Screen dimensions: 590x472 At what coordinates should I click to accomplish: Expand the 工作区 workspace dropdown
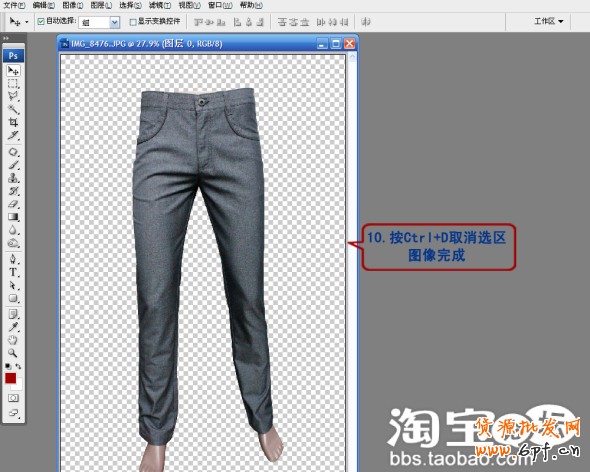coord(549,21)
